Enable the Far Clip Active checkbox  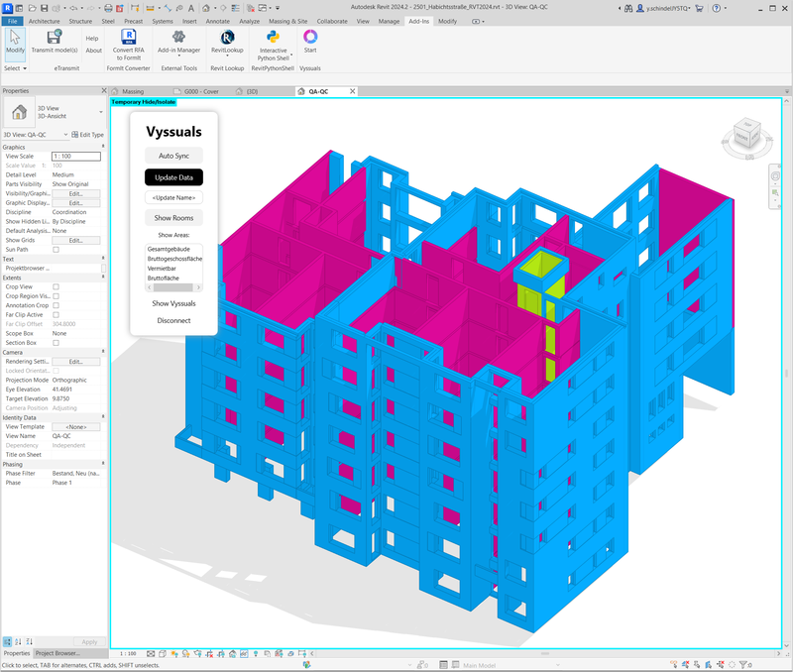(57, 315)
